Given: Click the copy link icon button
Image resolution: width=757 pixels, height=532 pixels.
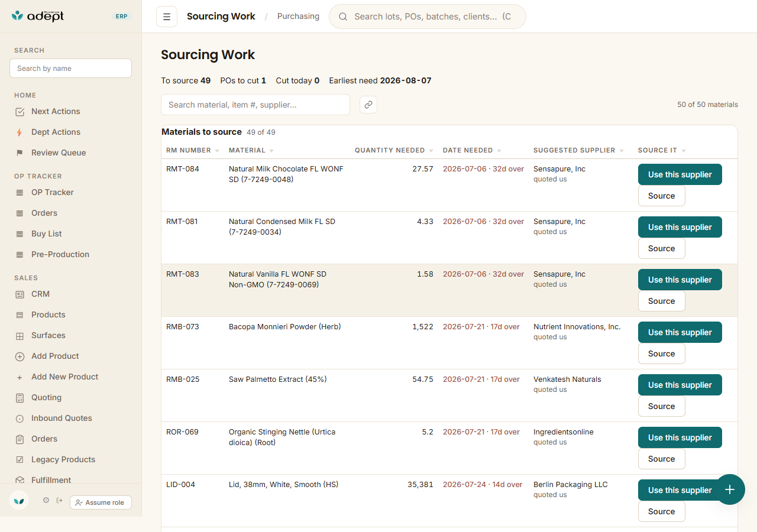Looking at the screenshot, I should point(368,105).
